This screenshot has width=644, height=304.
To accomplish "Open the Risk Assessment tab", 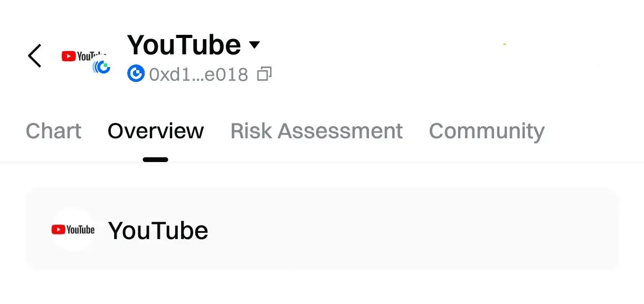I will pyautogui.click(x=316, y=131).
